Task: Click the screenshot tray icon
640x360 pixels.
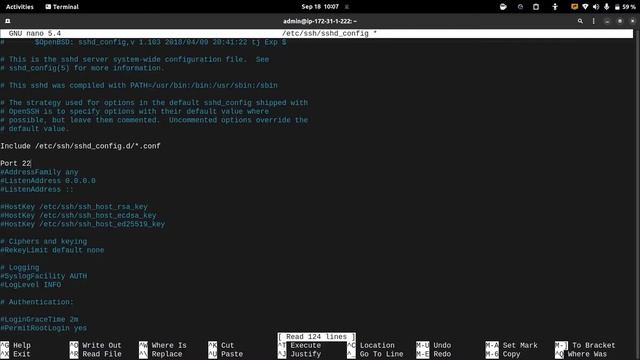Action: tap(536, 7)
